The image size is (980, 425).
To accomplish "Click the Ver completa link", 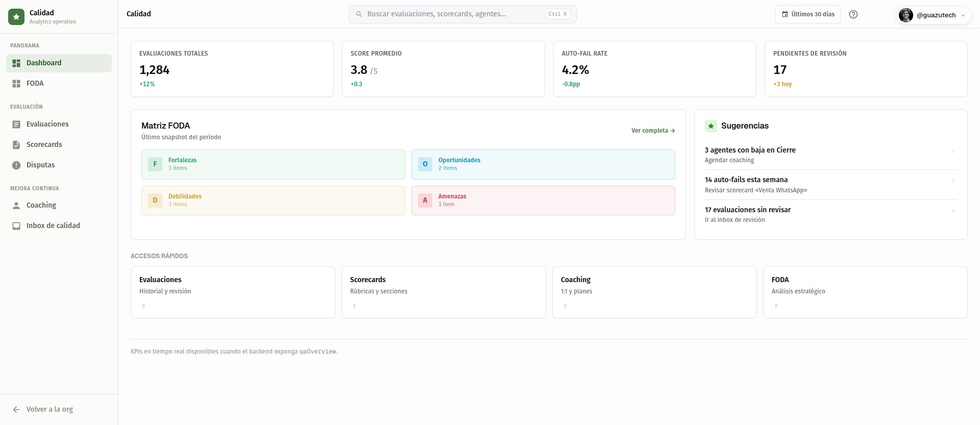I will coord(653,131).
